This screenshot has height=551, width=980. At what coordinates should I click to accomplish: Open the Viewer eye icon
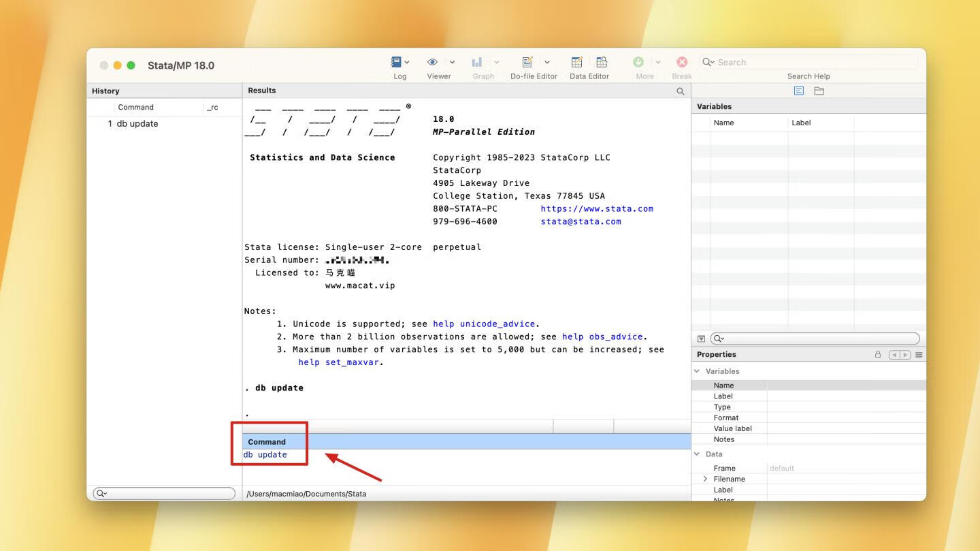pos(432,62)
